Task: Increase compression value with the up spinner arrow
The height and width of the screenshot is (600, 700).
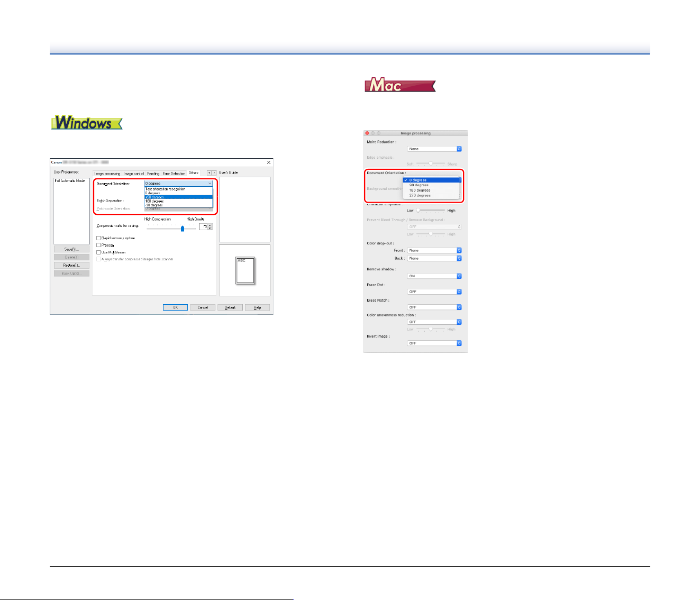Action: point(210,225)
